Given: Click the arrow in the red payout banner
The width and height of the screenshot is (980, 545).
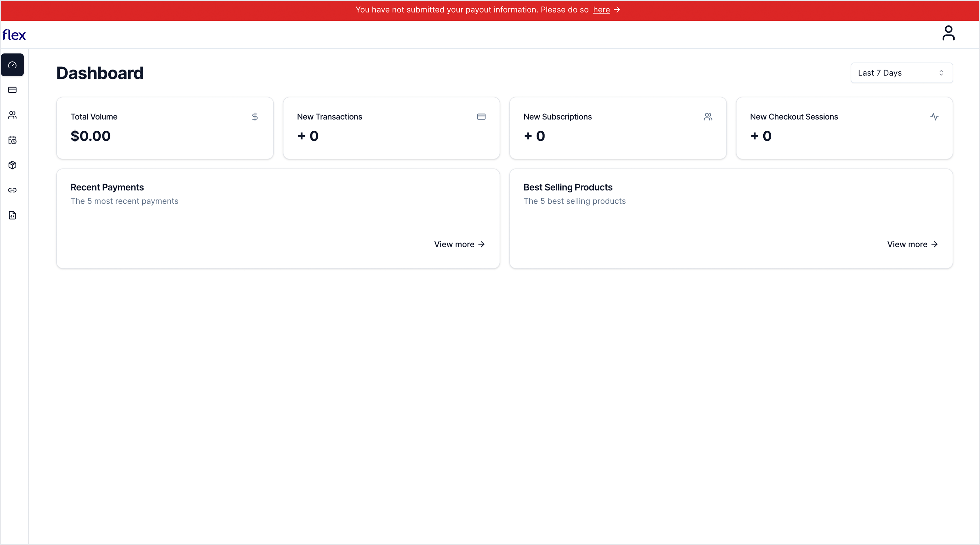Looking at the screenshot, I should (617, 10).
